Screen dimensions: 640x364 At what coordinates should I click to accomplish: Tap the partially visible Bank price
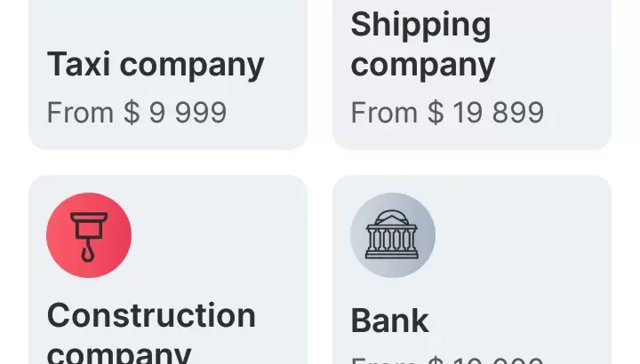(447, 359)
